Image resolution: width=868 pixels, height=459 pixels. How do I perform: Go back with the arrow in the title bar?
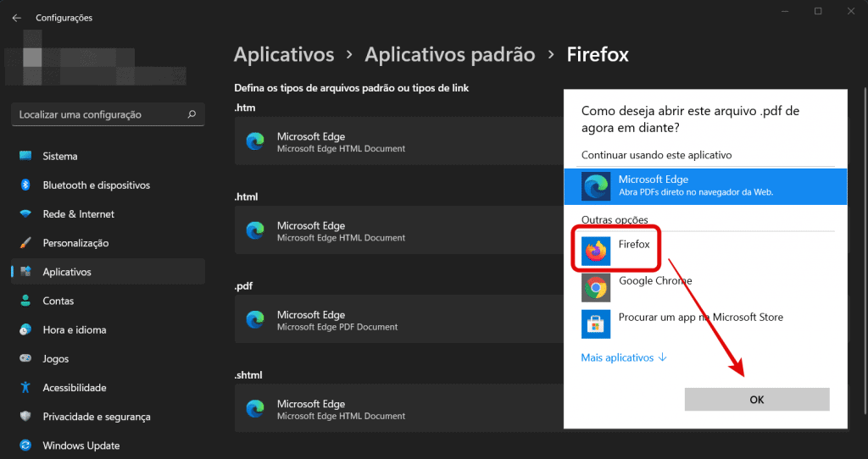click(x=17, y=18)
